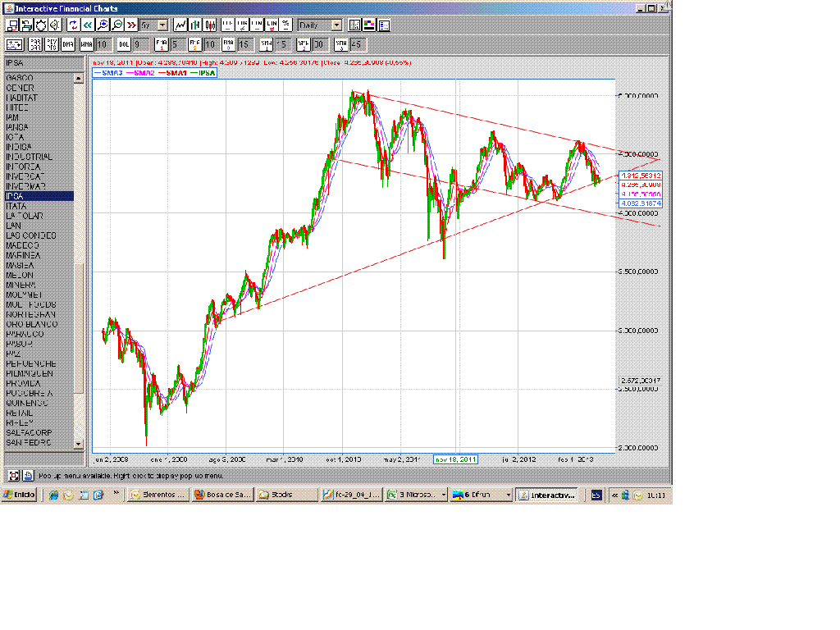Screen dimensions: 840x630
Task: Toggle the speaker sound icon
Action: click(x=55, y=25)
